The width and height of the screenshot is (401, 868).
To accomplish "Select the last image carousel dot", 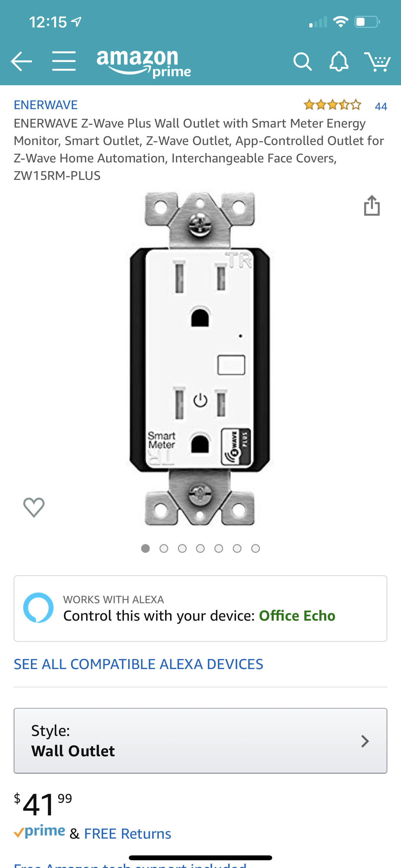I will [255, 549].
